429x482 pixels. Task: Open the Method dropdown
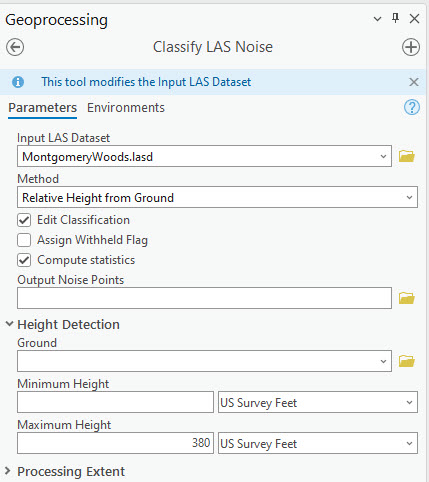tap(217, 197)
